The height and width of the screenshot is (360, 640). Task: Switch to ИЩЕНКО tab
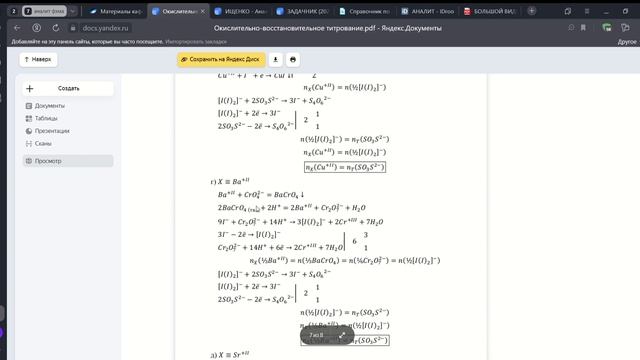[x=241, y=11]
